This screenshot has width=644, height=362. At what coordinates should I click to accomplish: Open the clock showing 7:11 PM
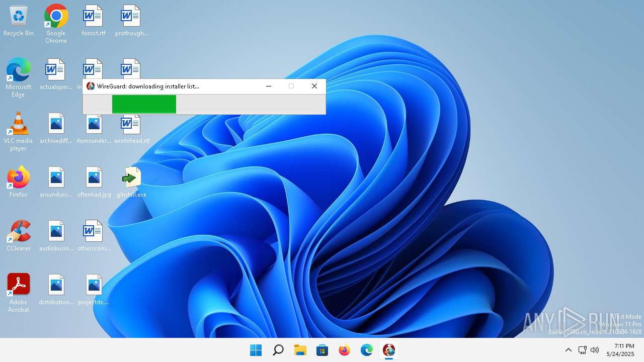point(620,350)
